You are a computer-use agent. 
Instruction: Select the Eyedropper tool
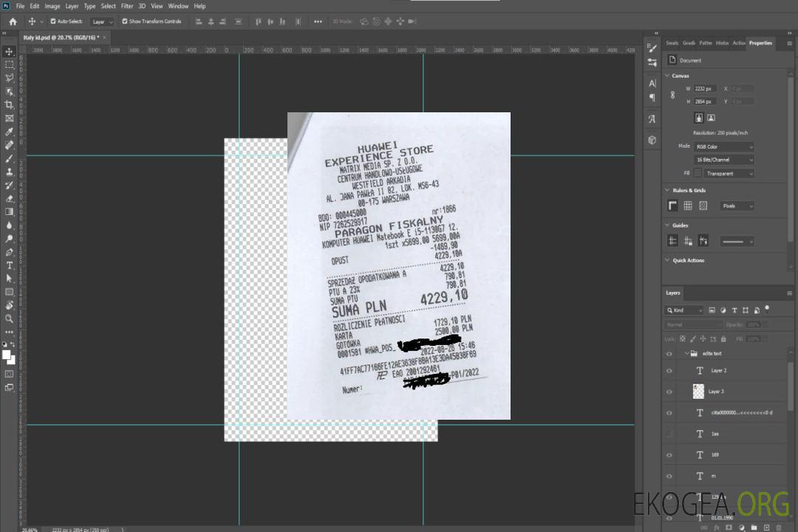9,132
